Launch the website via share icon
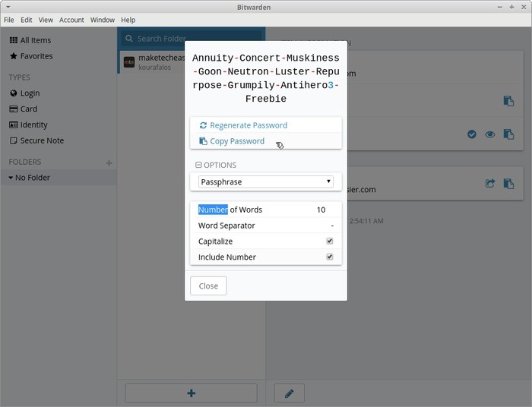The height and width of the screenshot is (407, 532). point(490,183)
